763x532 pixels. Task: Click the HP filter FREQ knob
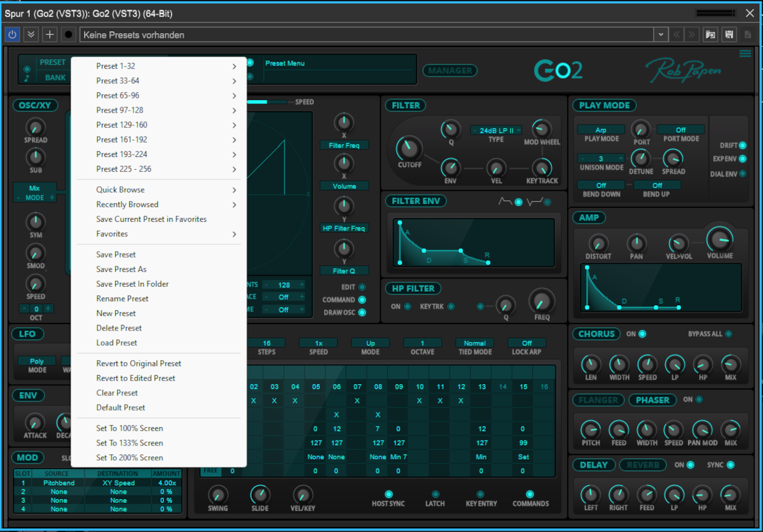coord(542,300)
